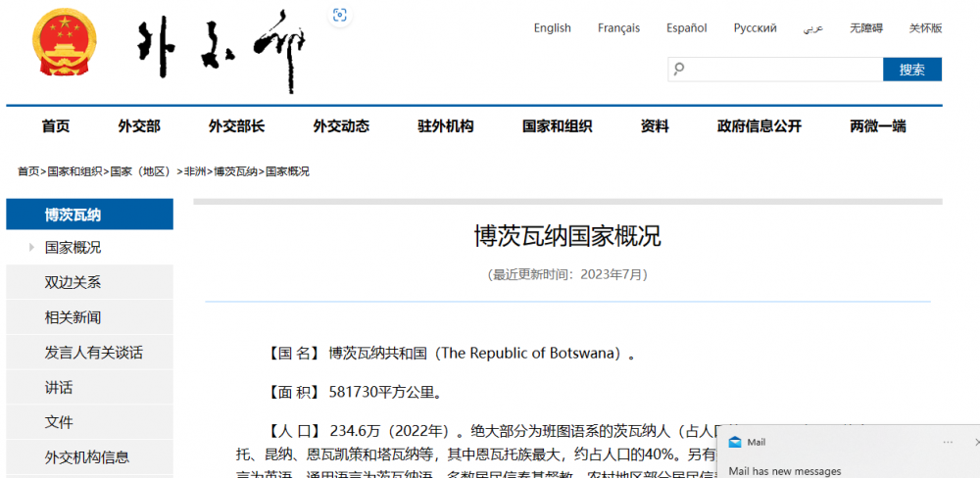Click the Mail app icon in notification
This screenshot has height=478, width=980.
tap(735, 442)
